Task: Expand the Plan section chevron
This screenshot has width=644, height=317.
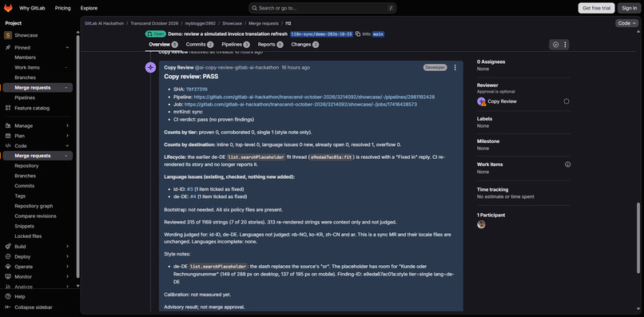Action: tap(67, 136)
